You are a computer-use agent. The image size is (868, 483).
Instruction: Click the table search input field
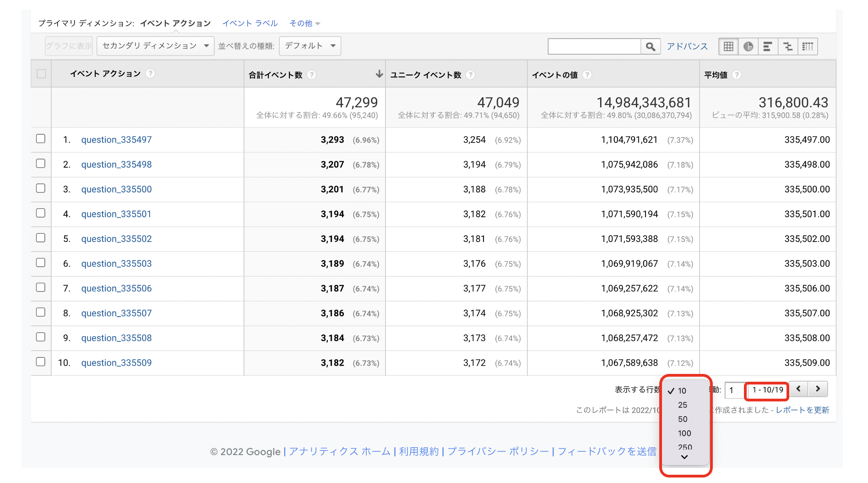[x=594, y=46]
